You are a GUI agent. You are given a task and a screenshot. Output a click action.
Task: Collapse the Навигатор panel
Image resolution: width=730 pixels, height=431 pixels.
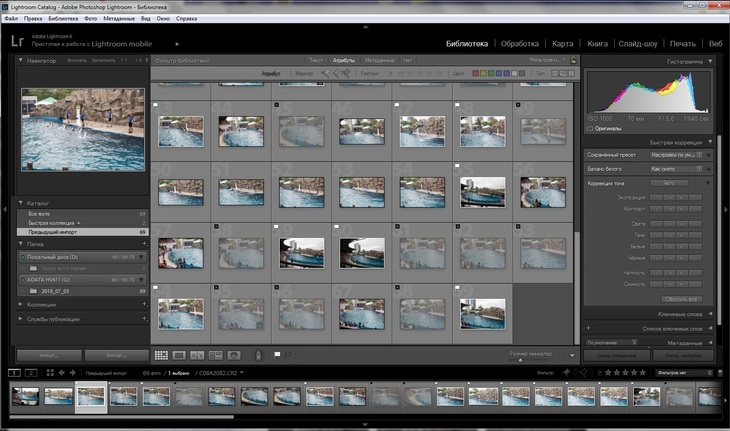20,60
